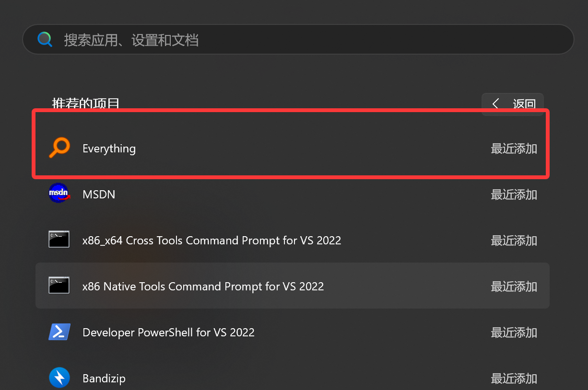Click the blue PowerShell tile icon
Viewport: 588px width, 390px height.
tap(59, 332)
